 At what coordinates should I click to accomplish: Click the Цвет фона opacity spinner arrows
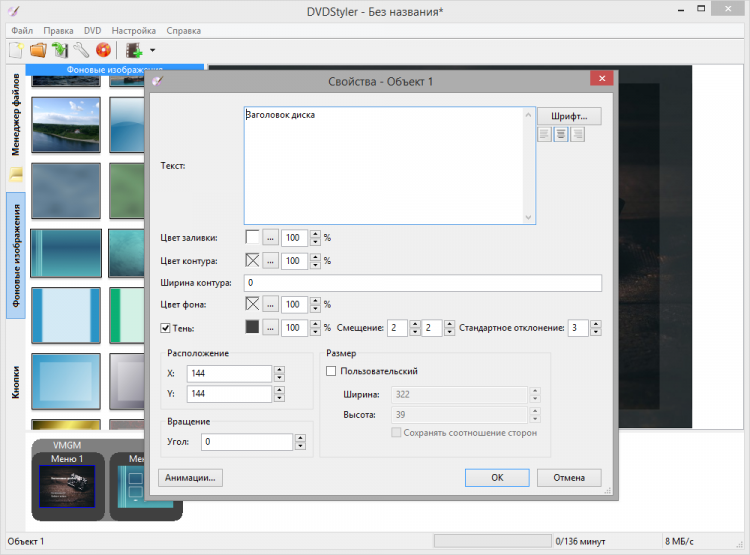pos(315,304)
